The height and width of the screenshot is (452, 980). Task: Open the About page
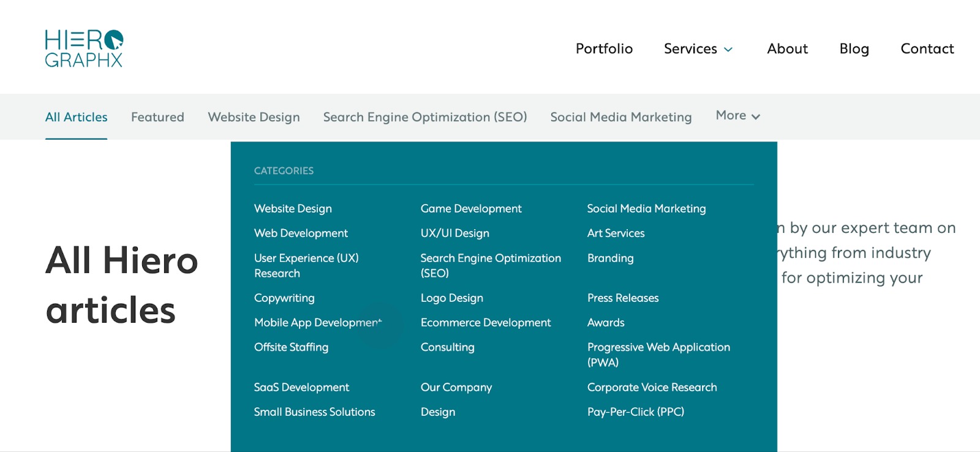[x=787, y=48]
